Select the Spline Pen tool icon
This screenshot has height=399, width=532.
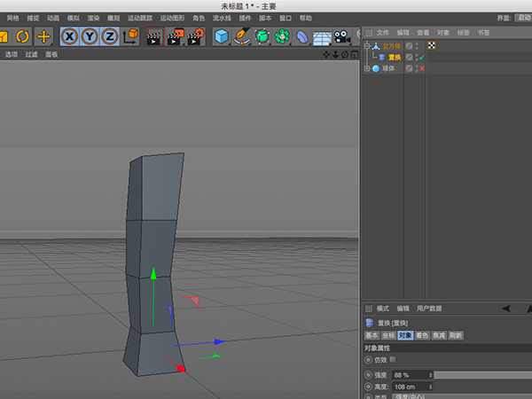point(242,36)
